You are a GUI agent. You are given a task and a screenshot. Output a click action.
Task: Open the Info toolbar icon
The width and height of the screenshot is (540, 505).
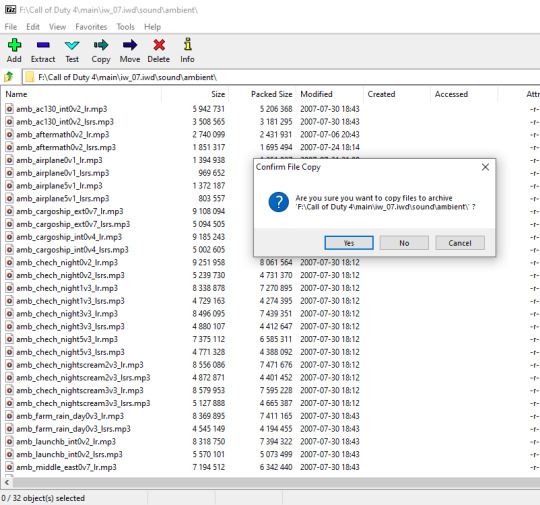[x=187, y=44]
